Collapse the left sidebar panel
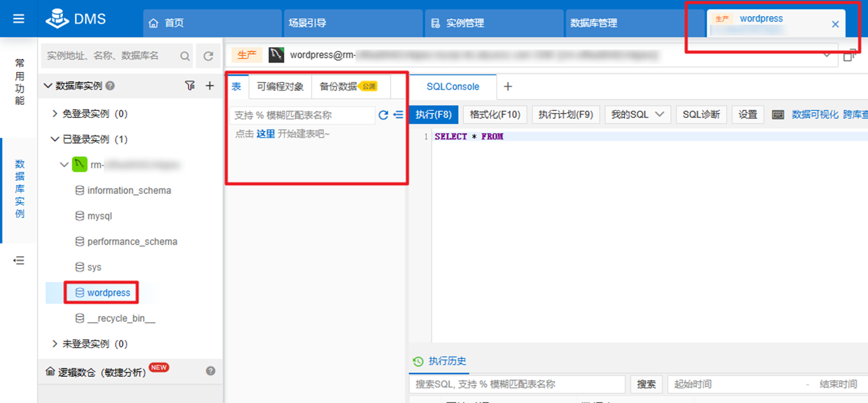The height and width of the screenshot is (403, 868). pos(19,260)
